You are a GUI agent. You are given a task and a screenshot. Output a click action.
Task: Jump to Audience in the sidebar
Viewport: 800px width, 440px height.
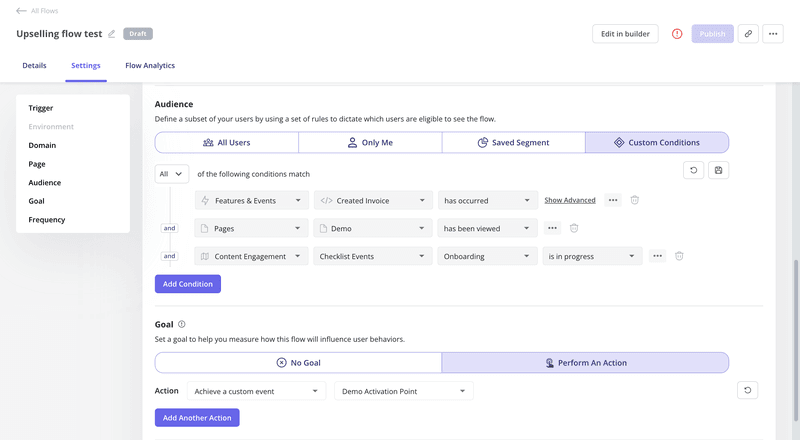click(x=44, y=182)
